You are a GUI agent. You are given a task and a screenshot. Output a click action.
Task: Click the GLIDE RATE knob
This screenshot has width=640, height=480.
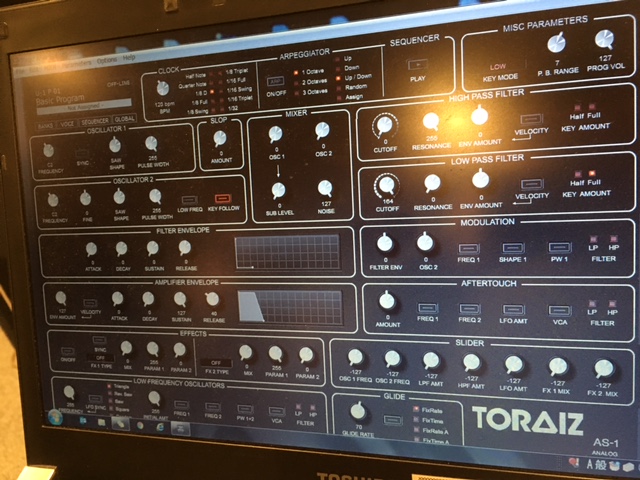pyautogui.click(x=358, y=411)
